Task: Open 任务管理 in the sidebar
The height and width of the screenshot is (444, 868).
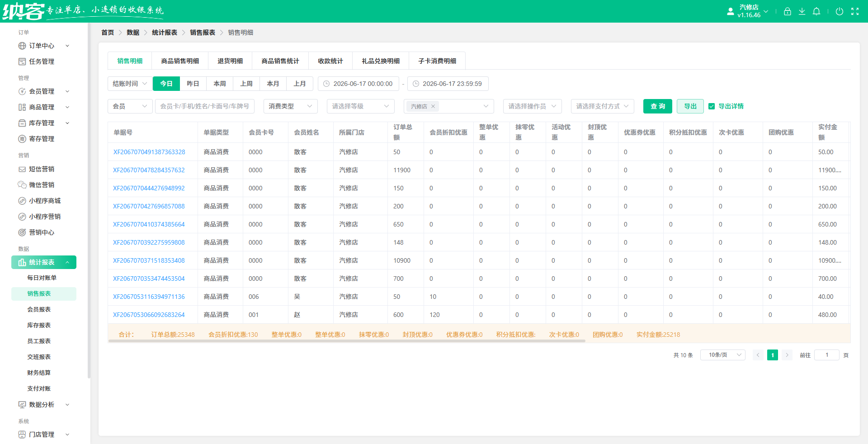Action: (x=42, y=61)
